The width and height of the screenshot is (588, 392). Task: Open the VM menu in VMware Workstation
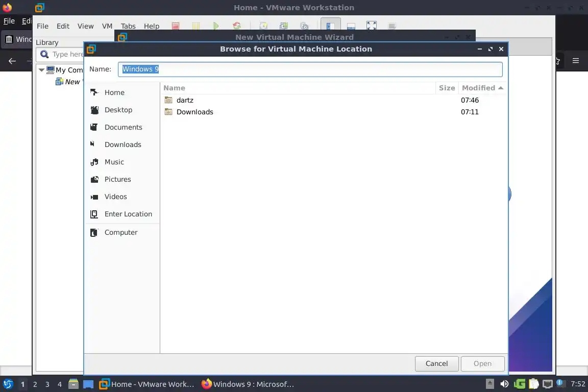pos(107,26)
